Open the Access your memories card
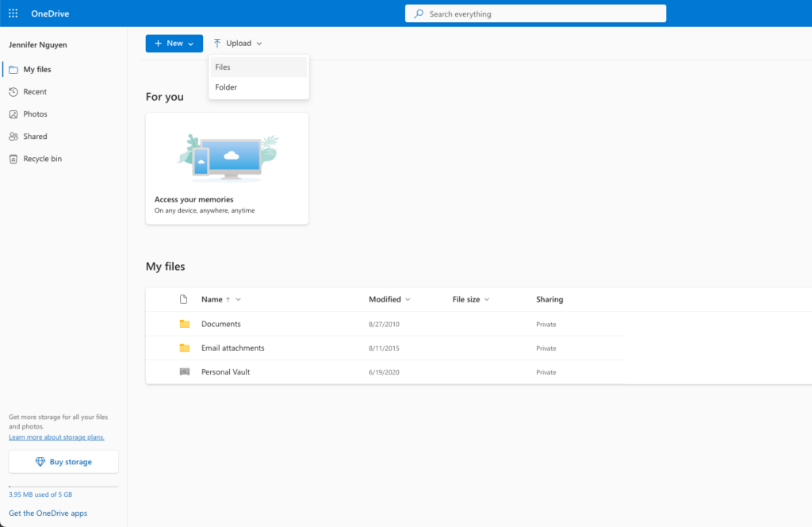 (227, 168)
